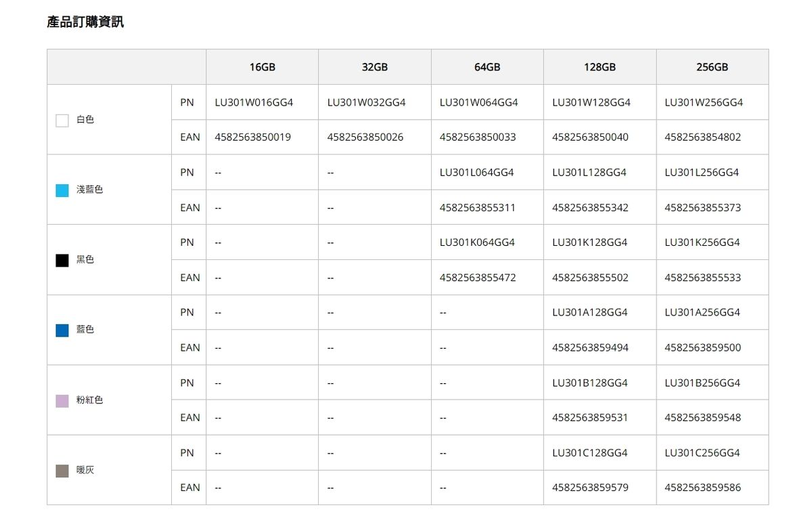The height and width of the screenshot is (518, 812).
Task: Click part number LU301K128GG4
Action: [x=590, y=242]
